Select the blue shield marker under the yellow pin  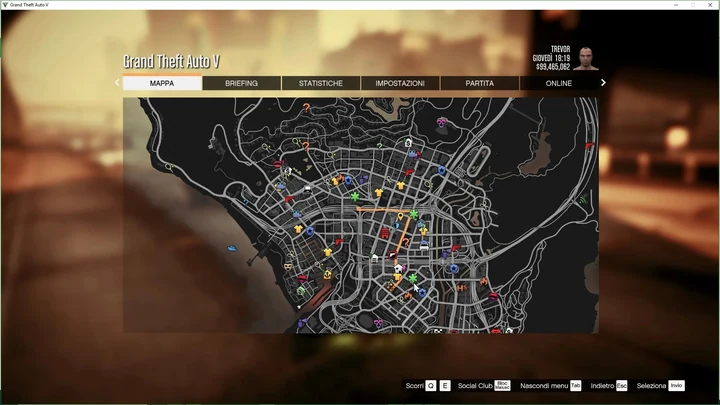click(397, 226)
